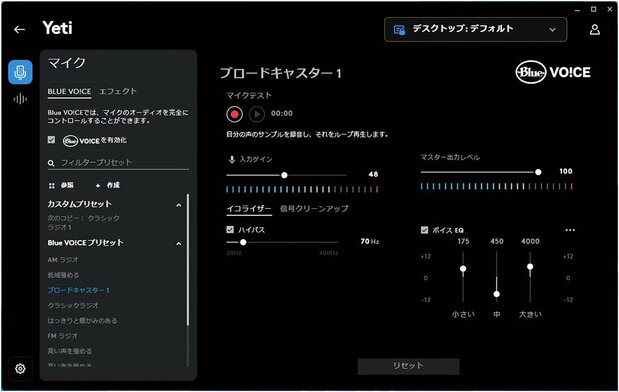
Task: Uncheck the ハイパス checkbox
Action: pyautogui.click(x=230, y=229)
